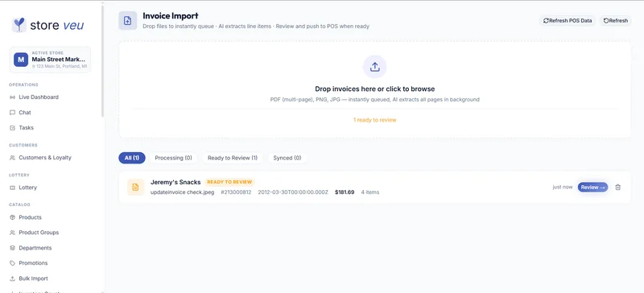Screen dimensions: 644x293
Task: Click the invoice total $181.69
Action: coord(345,192)
